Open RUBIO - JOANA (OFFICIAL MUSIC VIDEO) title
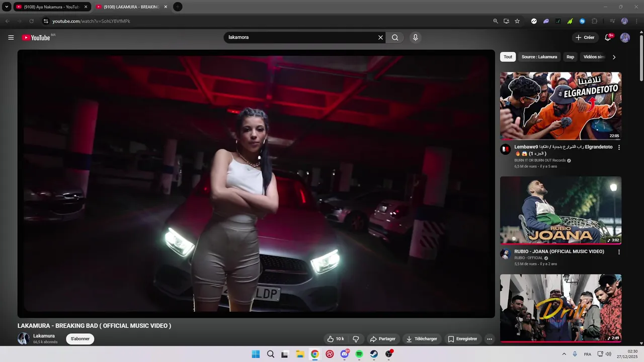This screenshot has height=362, width=644. click(559, 251)
